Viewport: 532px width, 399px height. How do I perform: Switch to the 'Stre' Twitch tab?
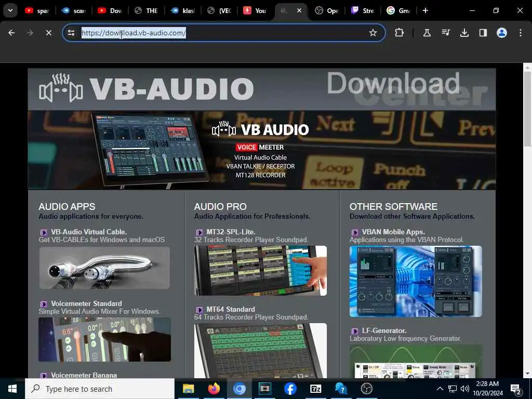[x=363, y=10]
